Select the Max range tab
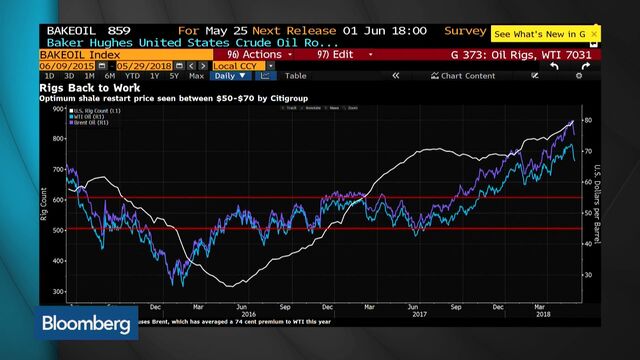The width and height of the screenshot is (640, 360). click(196, 76)
